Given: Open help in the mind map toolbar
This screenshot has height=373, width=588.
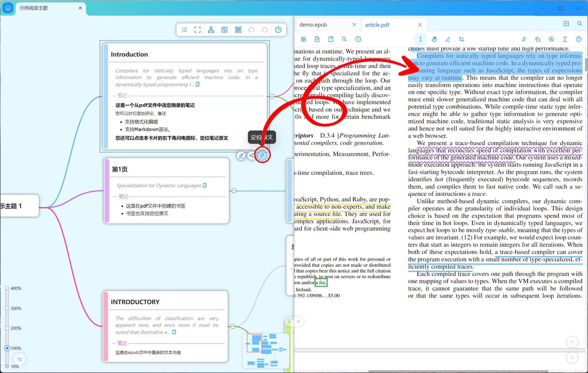Looking at the screenshot, I should 278,30.
